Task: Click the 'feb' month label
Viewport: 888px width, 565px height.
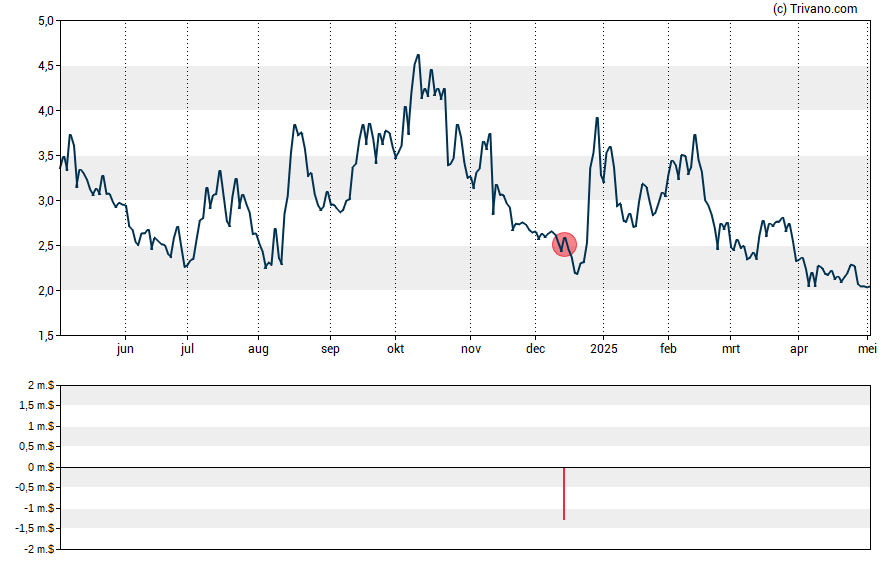Action: 668,349
